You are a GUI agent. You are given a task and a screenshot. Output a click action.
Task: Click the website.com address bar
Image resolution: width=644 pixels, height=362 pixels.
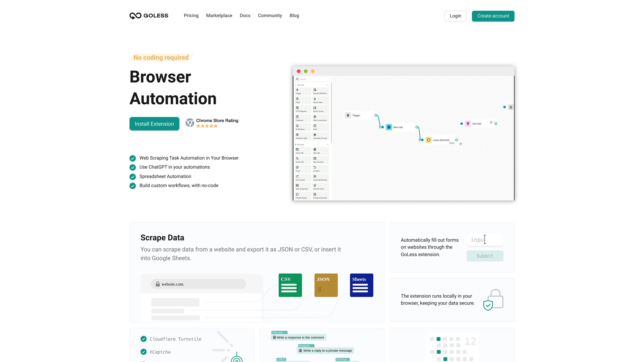(x=198, y=284)
